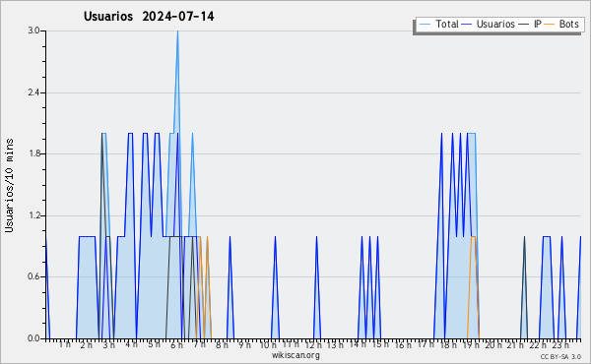Click the isolated spike top near 8 h
The image size is (591, 364).
[x=230, y=237]
